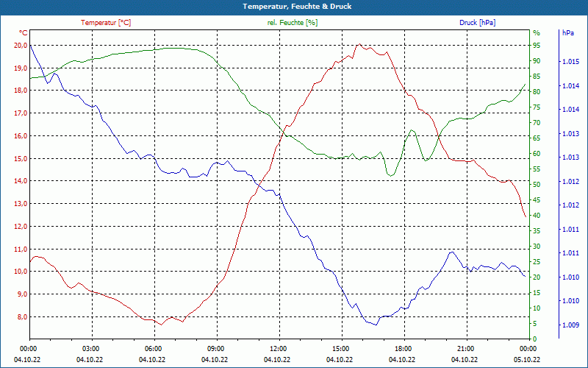Click green "25" on the humidity axis
The width and height of the screenshot is (588, 368).
click(537, 262)
